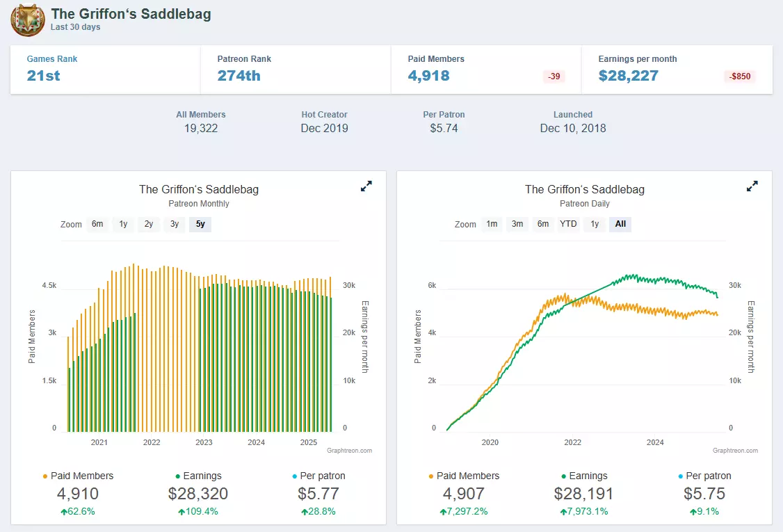Toggle Per patron series in daily chart legend
The width and height of the screenshot is (783, 532).
pos(704,476)
